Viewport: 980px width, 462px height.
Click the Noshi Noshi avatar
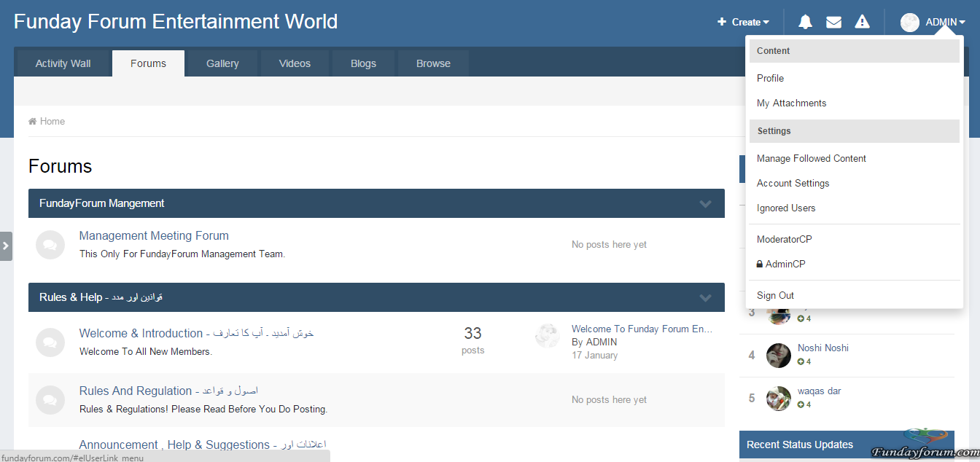click(x=779, y=355)
